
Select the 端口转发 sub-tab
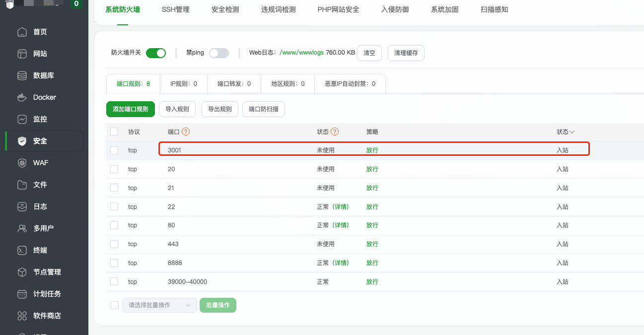click(234, 84)
